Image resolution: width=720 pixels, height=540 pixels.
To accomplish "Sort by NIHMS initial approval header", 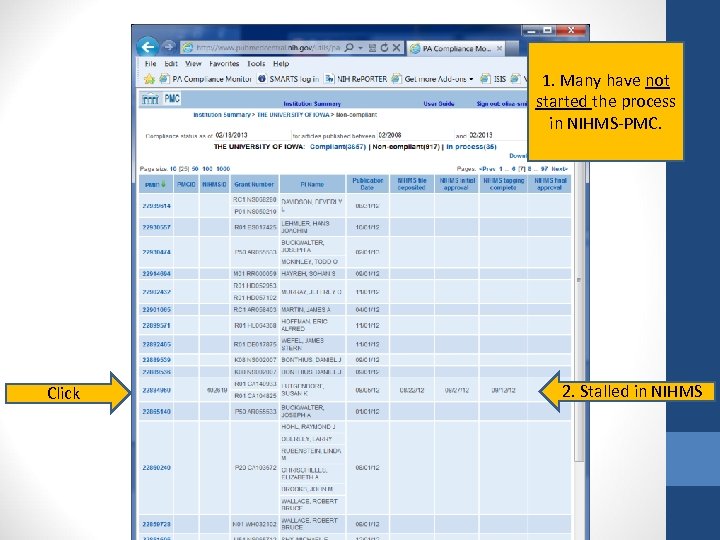I will (x=456, y=184).
